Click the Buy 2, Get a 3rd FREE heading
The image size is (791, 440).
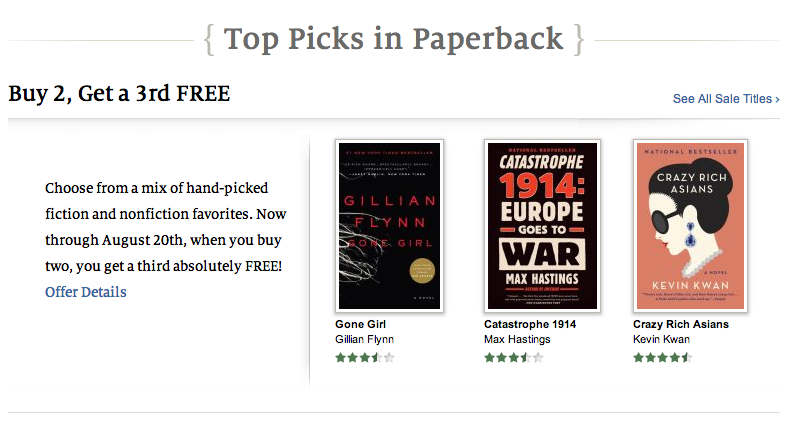[x=119, y=94]
